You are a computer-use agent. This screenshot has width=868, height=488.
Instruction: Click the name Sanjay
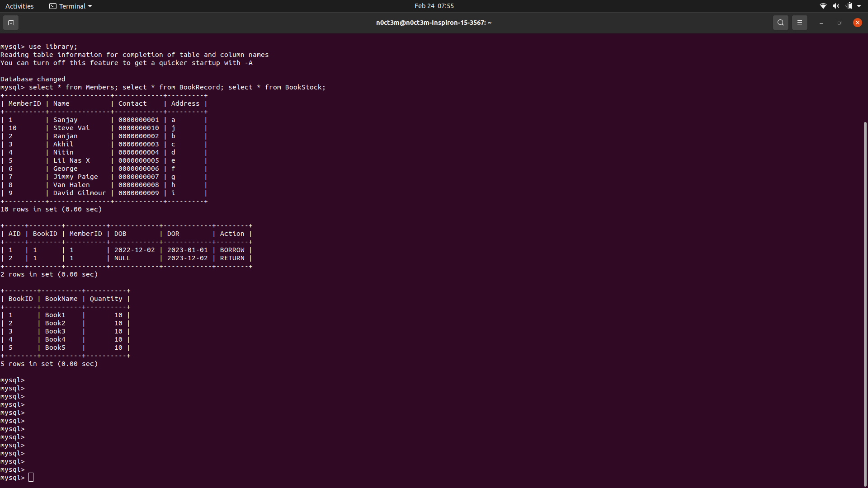click(66, 120)
